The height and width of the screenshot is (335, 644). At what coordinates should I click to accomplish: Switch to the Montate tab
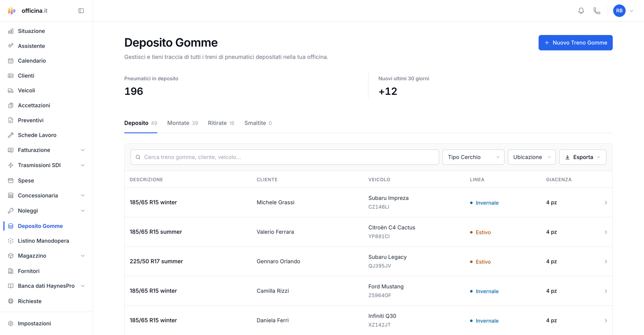pyautogui.click(x=182, y=123)
